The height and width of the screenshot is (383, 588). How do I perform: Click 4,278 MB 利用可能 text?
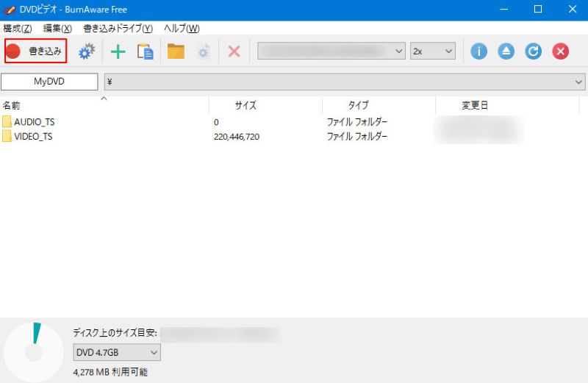point(110,372)
